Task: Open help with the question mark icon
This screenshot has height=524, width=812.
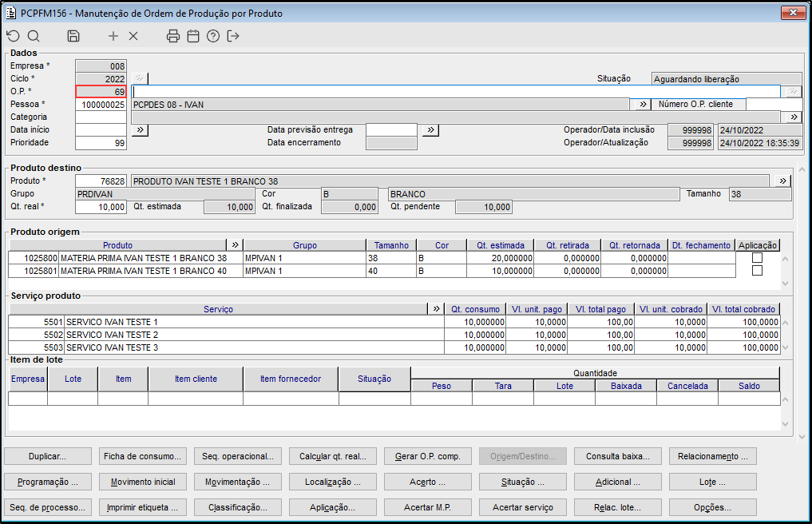Action: tap(213, 36)
